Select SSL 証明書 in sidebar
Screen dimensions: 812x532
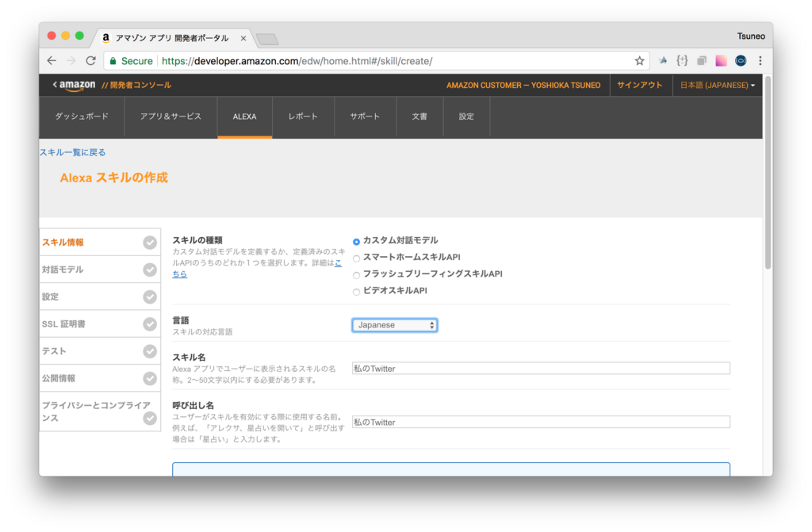[99, 323]
